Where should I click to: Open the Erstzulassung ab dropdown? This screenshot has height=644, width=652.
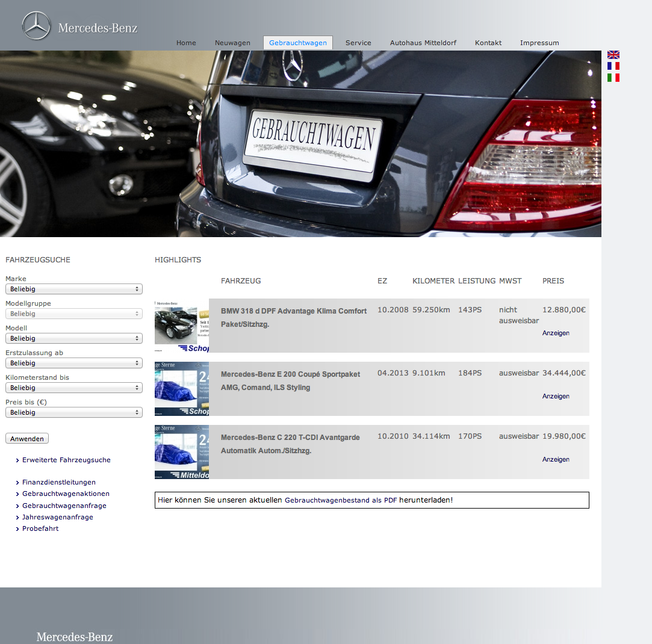[x=74, y=363]
